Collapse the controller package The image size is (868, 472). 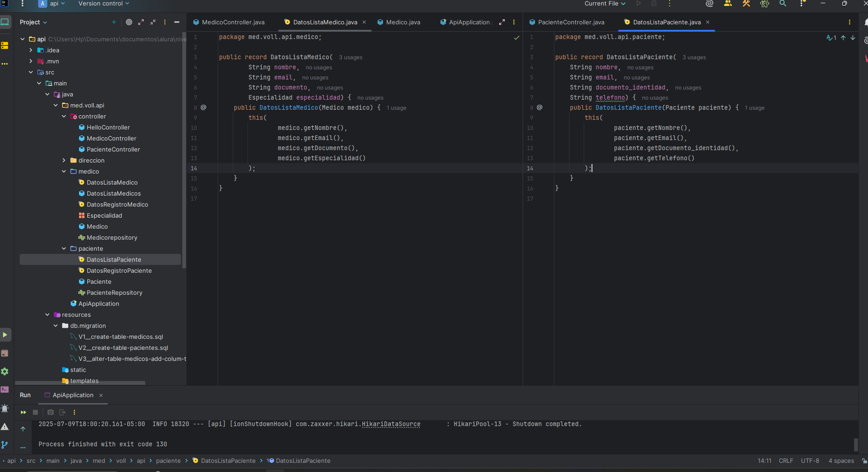click(64, 116)
